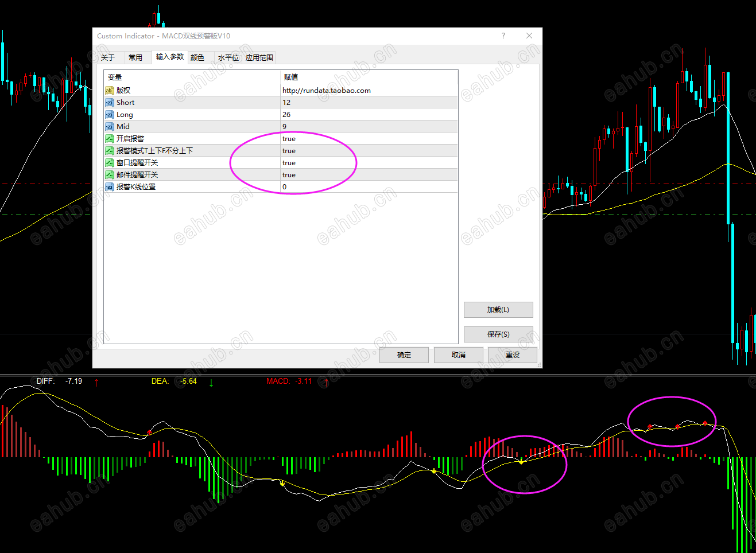
Task: Click the red MACD label in indicator window
Action: click(278, 381)
